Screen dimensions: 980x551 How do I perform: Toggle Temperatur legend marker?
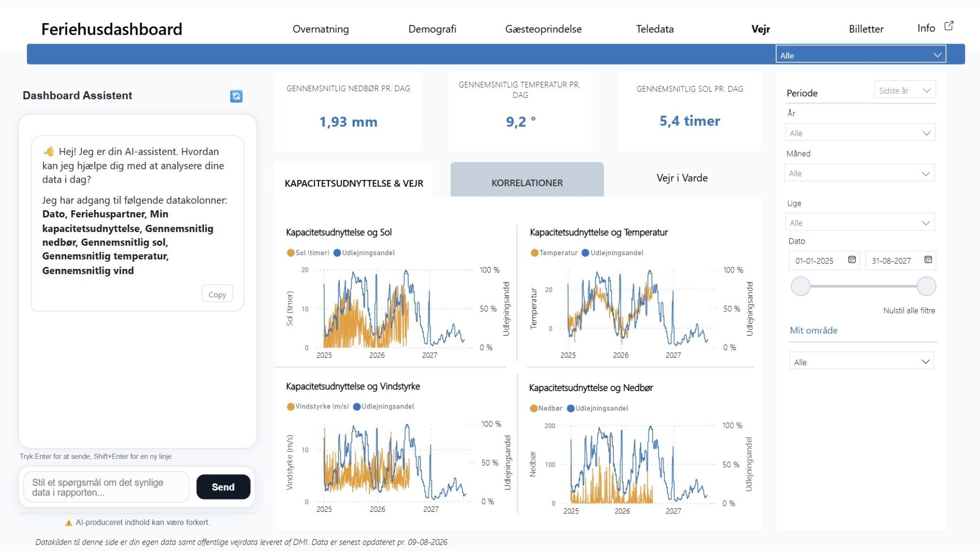(x=535, y=253)
